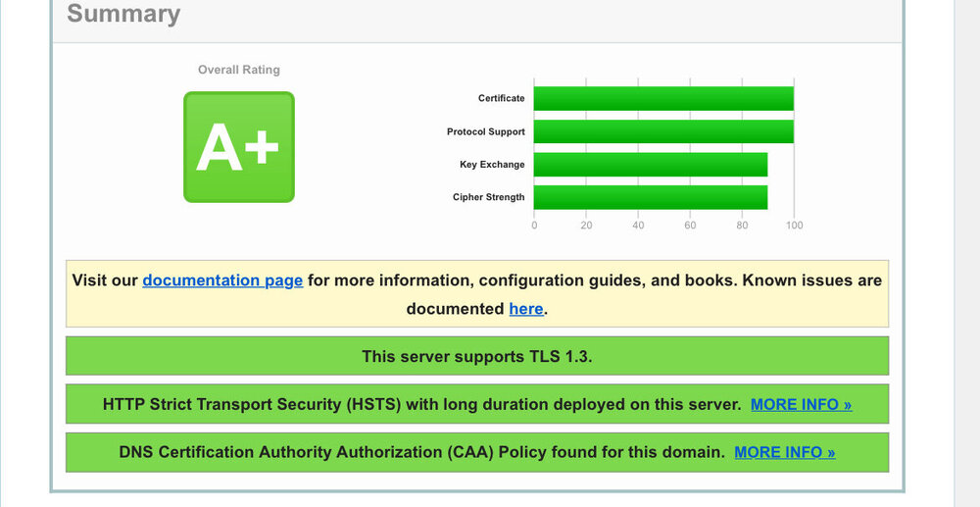Click the Certificate score bar
980x507 pixels.
663,98
